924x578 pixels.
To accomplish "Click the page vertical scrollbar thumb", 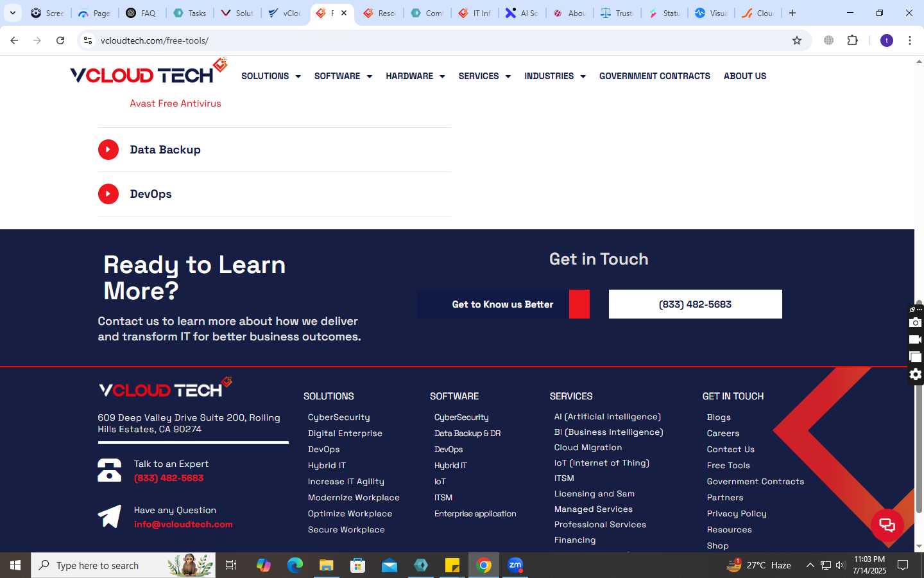I will point(919,407).
